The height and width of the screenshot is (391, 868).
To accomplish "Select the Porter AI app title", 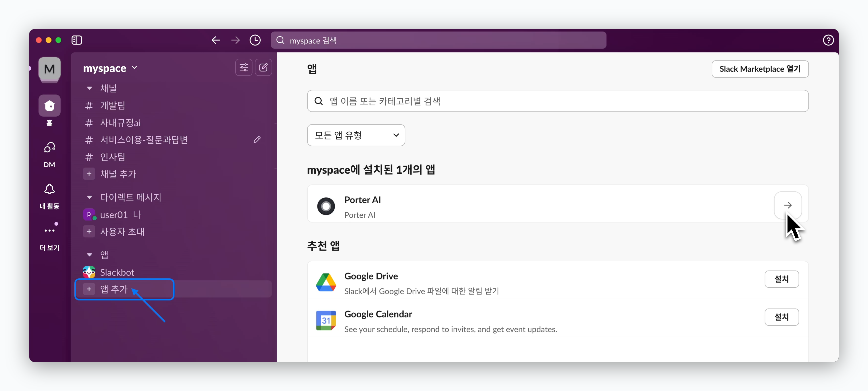I will pyautogui.click(x=362, y=200).
